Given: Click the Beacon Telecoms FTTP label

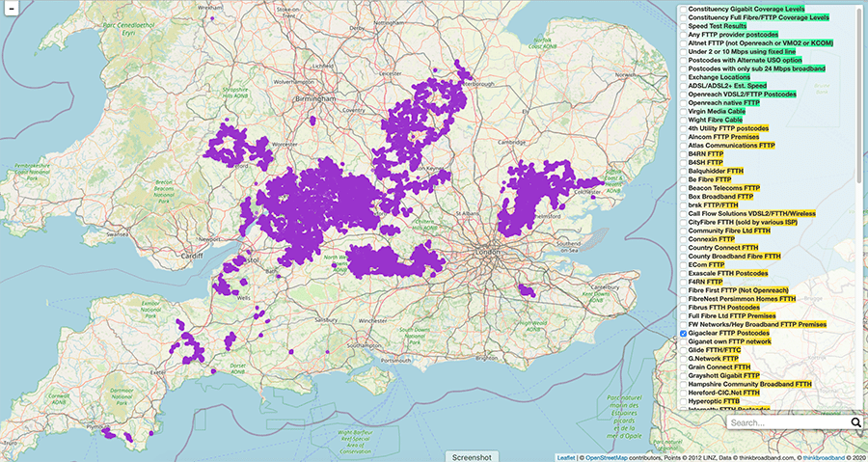Looking at the screenshot, I should (724, 188).
